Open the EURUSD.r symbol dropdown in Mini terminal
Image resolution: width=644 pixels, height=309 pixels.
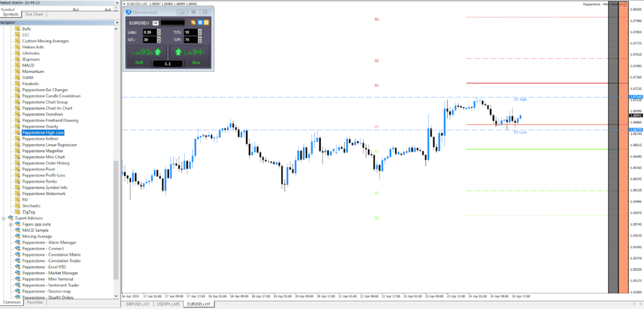[156, 23]
